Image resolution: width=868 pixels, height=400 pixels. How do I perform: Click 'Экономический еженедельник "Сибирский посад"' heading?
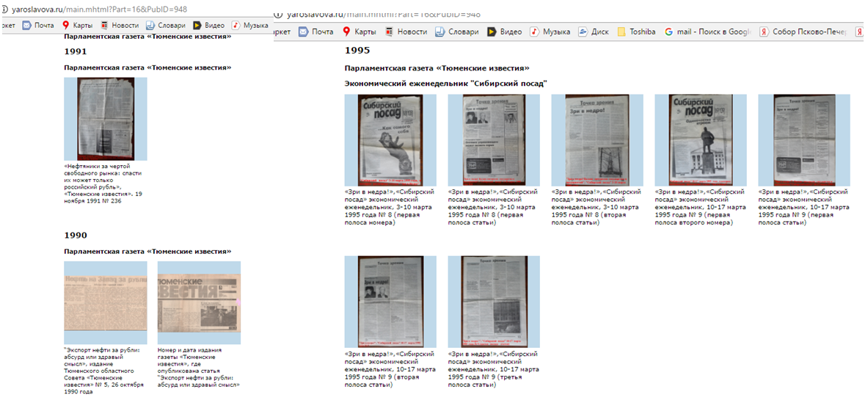pos(446,84)
